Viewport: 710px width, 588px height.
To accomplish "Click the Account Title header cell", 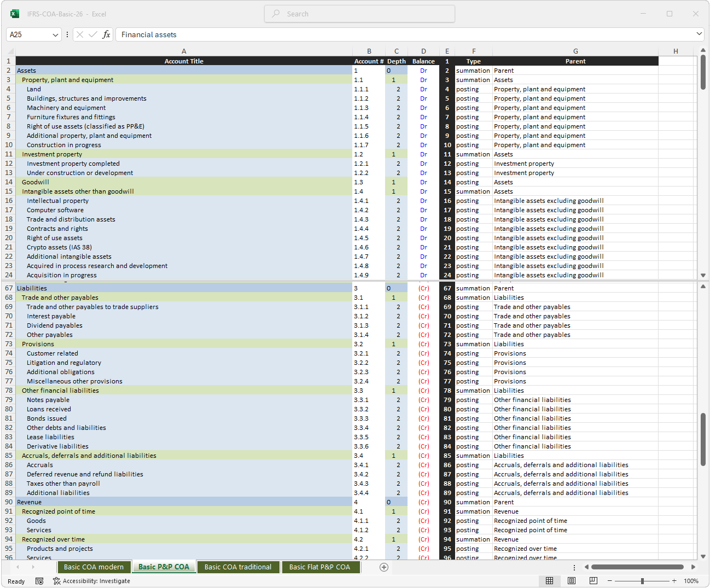I will 184,61.
